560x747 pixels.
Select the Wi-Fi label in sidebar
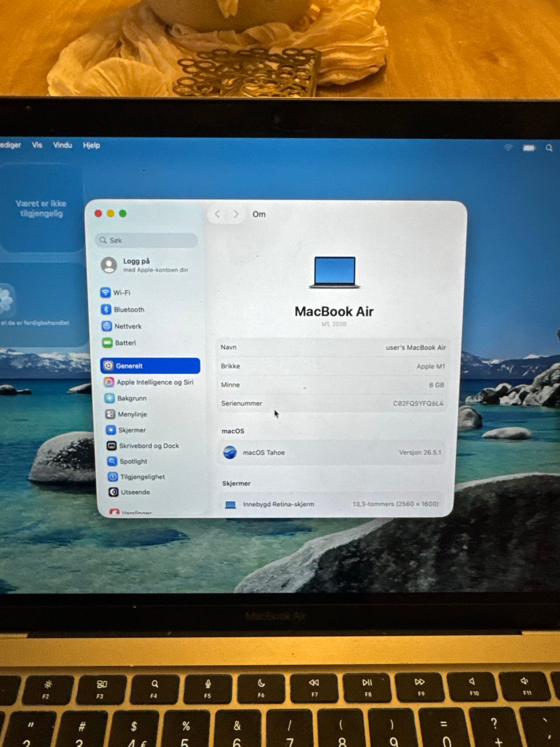(x=122, y=292)
